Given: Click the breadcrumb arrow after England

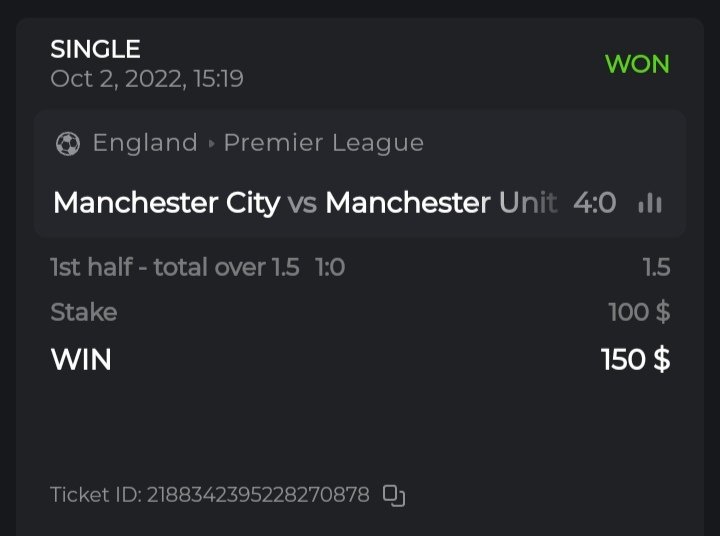Looking at the screenshot, I should pos(211,144).
